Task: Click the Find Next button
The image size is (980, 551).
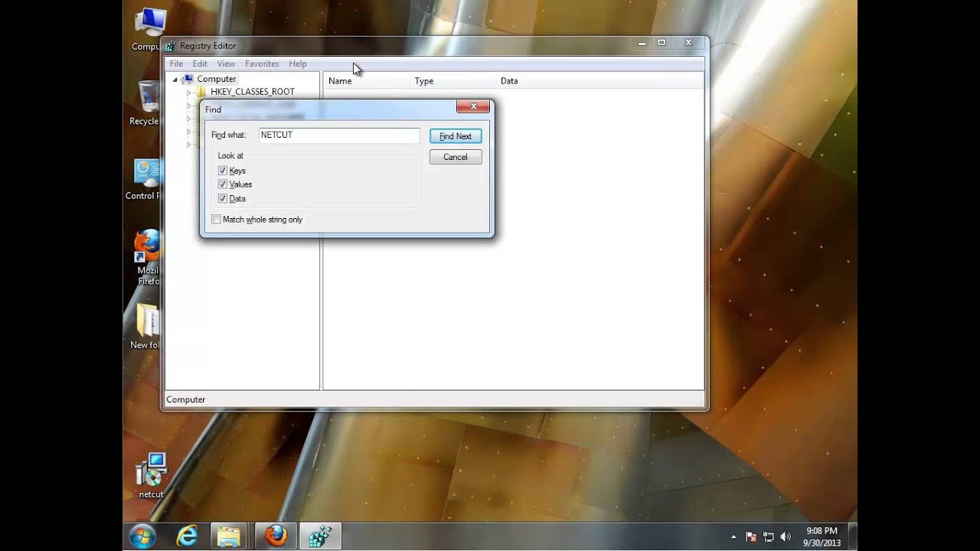Action: (x=456, y=136)
